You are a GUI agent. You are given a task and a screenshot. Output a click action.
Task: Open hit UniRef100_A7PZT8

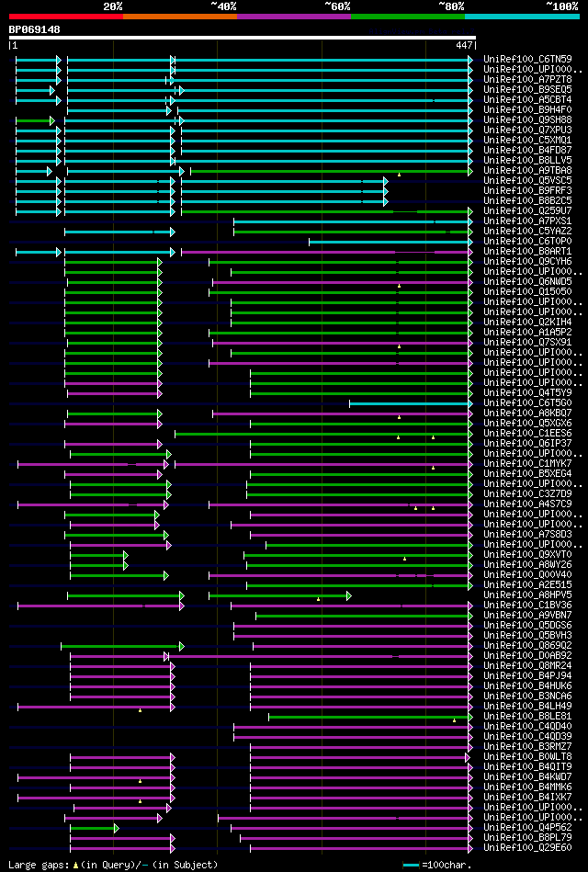[527, 80]
